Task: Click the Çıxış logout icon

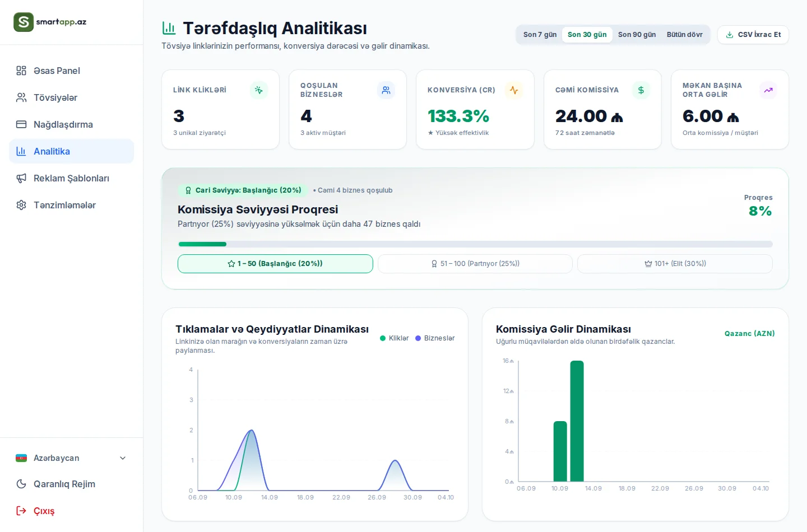Action: pos(21,511)
